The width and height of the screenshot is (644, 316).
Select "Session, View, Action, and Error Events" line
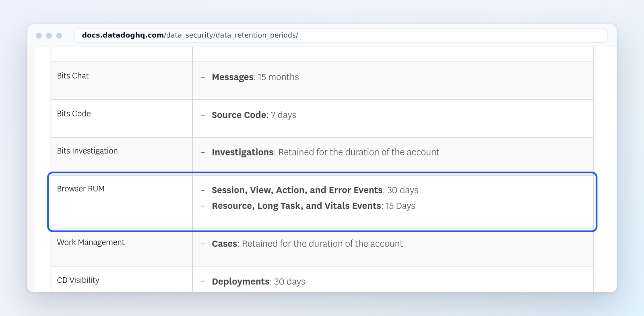tap(315, 190)
